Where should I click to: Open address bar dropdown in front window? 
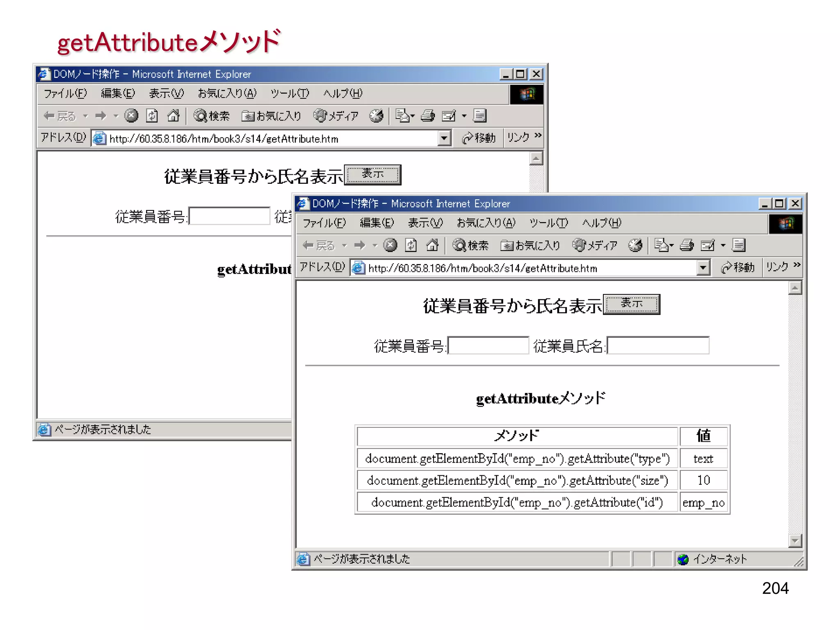coord(703,268)
